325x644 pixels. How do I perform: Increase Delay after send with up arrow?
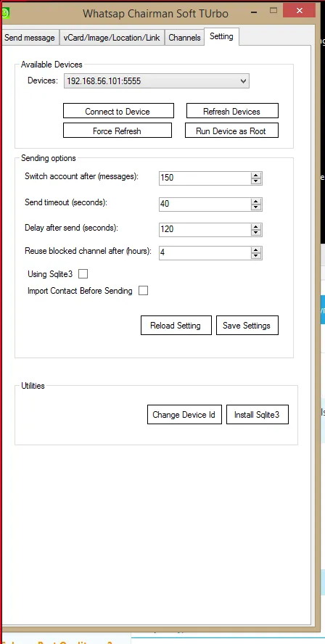tap(256, 226)
